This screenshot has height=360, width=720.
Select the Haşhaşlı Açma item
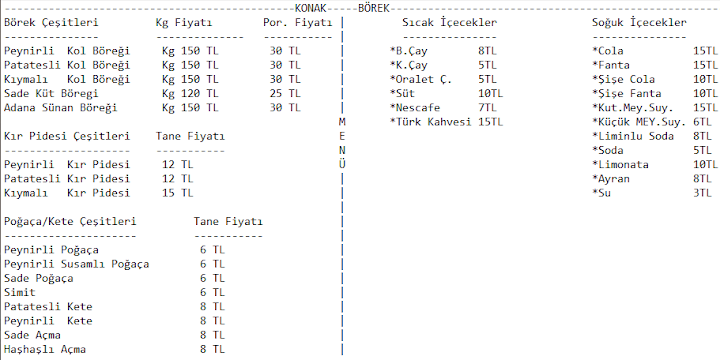pyautogui.click(x=45, y=349)
